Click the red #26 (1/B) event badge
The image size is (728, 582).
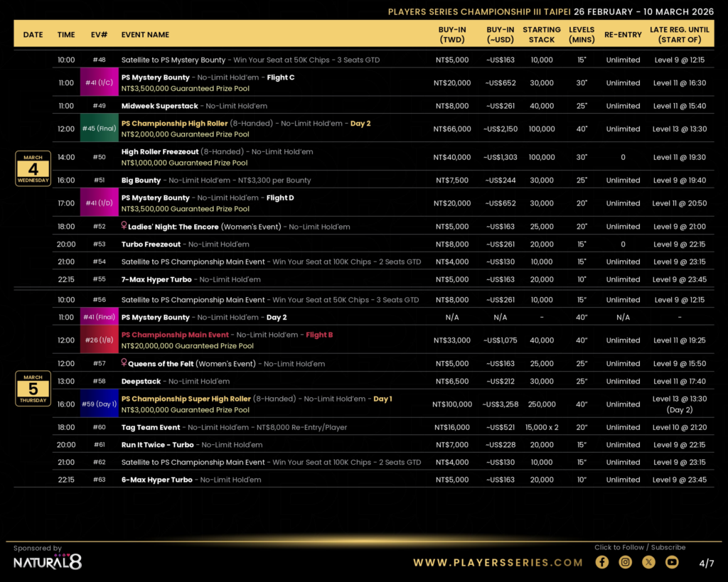99,340
